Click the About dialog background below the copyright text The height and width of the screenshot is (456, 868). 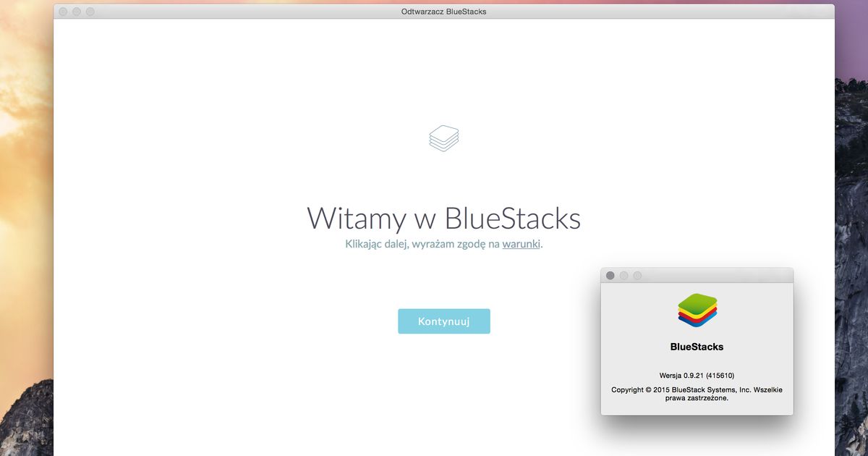tap(697, 411)
